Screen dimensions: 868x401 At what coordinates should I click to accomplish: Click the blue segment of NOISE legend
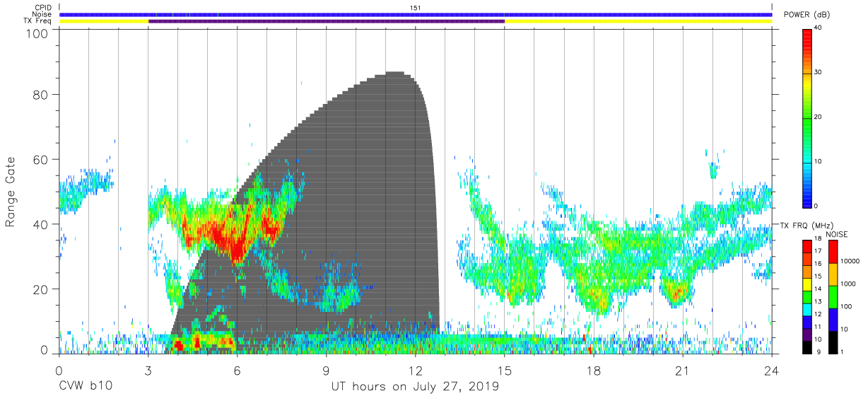coord(832,319)
